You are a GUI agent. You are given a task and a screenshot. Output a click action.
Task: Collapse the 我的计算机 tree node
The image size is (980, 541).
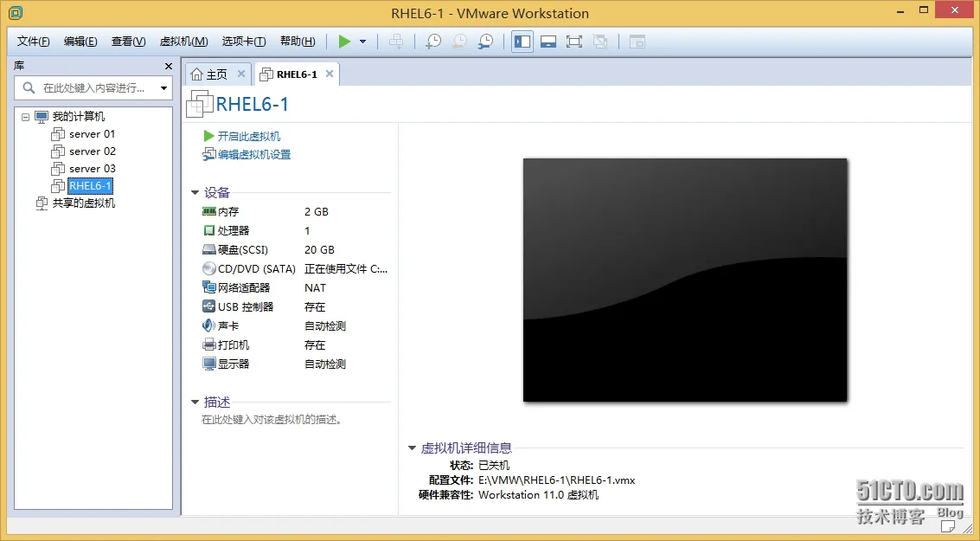click(x=26, y=117)
